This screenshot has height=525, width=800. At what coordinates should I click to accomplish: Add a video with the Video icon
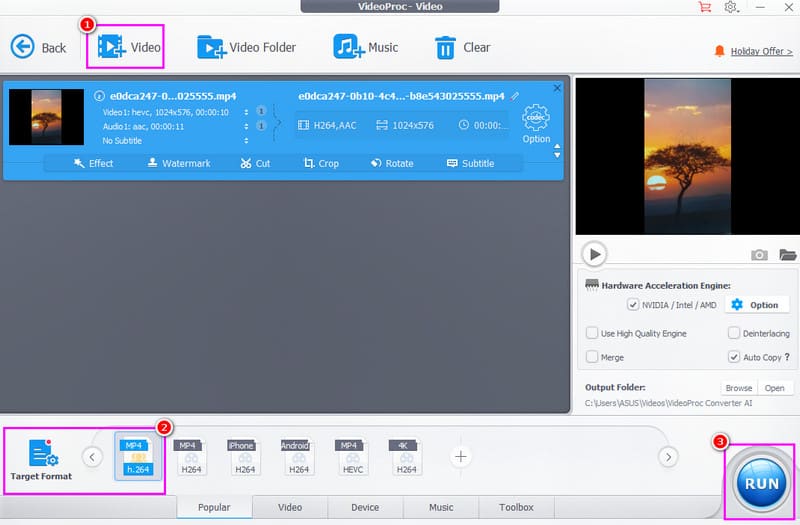(112, 47)
